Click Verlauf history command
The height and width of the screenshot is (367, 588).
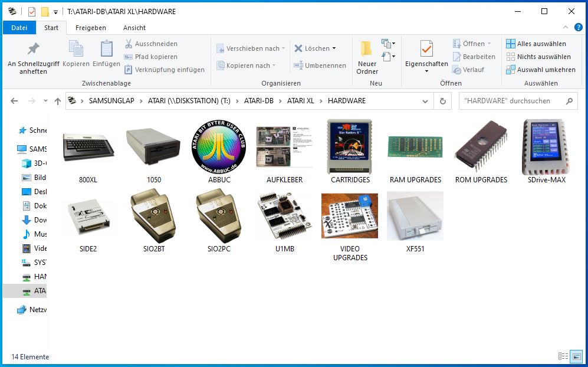tap(468, 70)
